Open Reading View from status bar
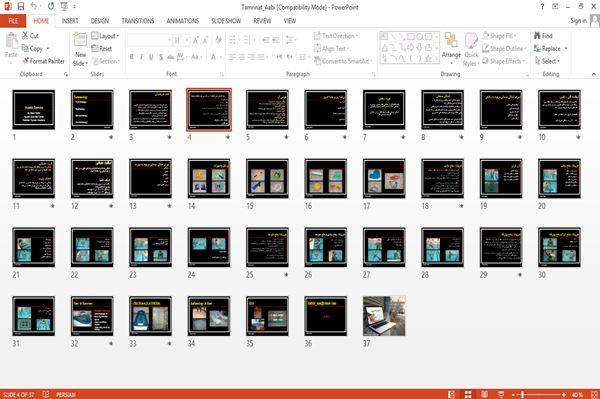Viewport: 600px width, 399px height. click(x=484, y=394)
